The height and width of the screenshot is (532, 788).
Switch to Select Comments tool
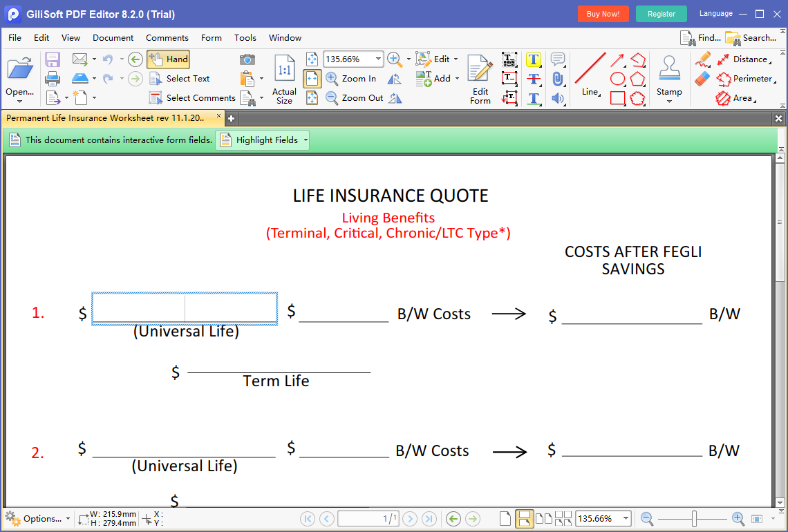pyautogui.click(x=192, y=98)
